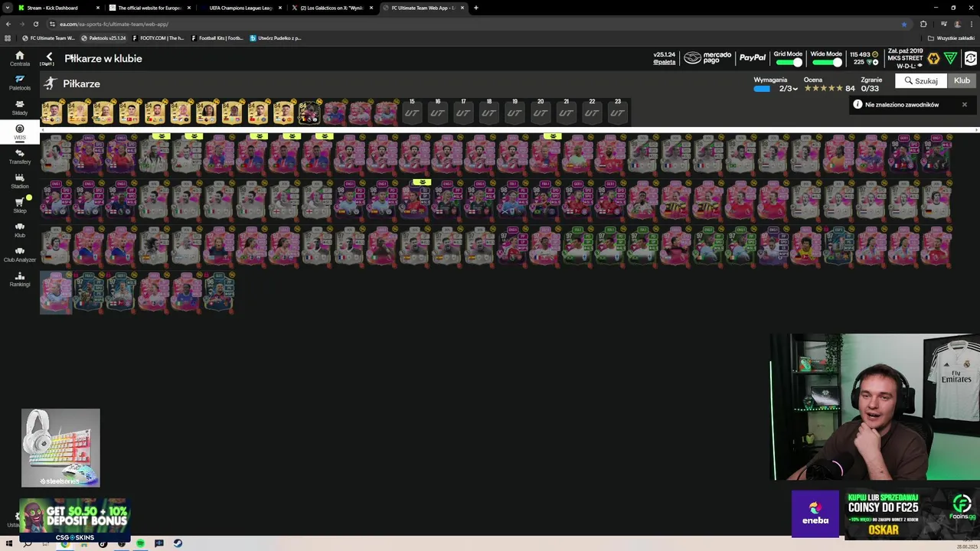This screenshot has height=551, width=980.
Task: Open the Utwórz Pudełko bookmark
Action: [x=276, y=37]
